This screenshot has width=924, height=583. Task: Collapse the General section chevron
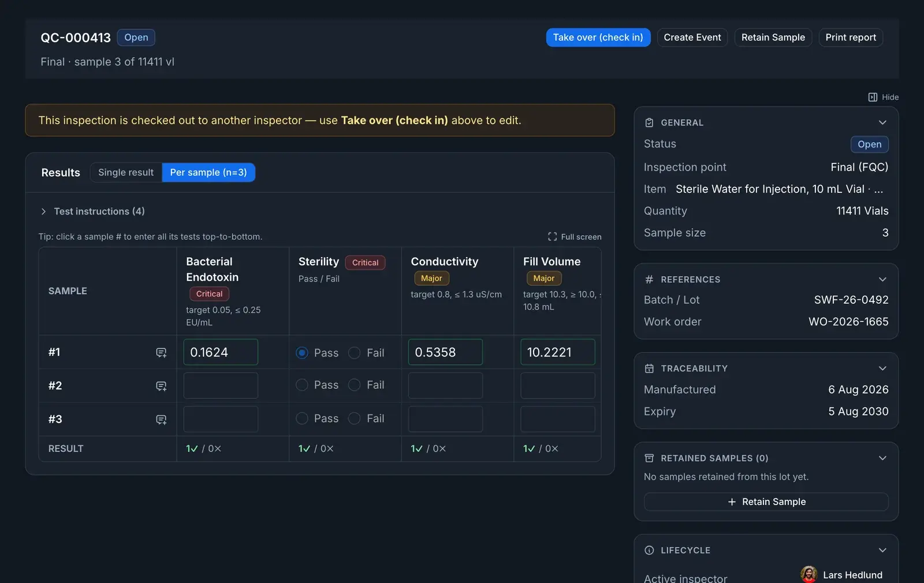tap(882, 122)
